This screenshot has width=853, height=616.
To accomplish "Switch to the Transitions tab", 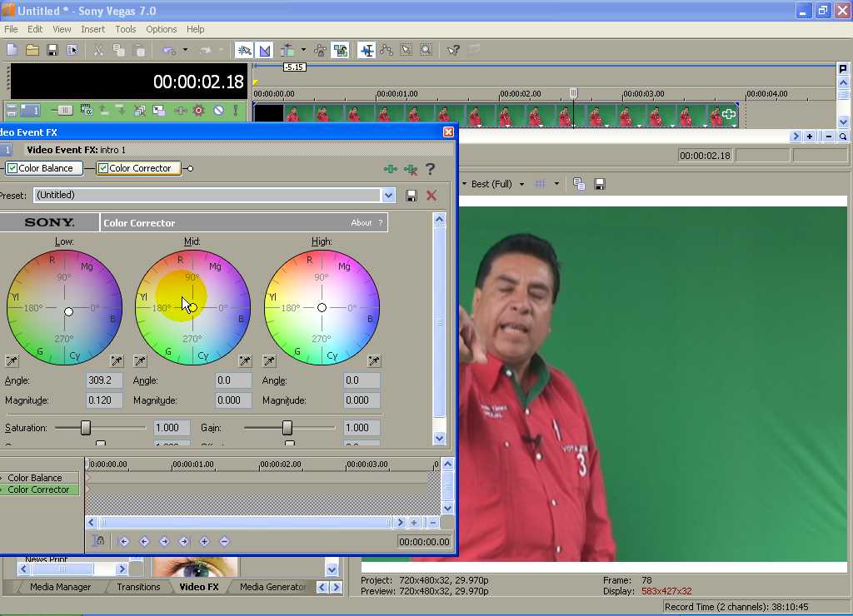I will (x=138, y=587).
